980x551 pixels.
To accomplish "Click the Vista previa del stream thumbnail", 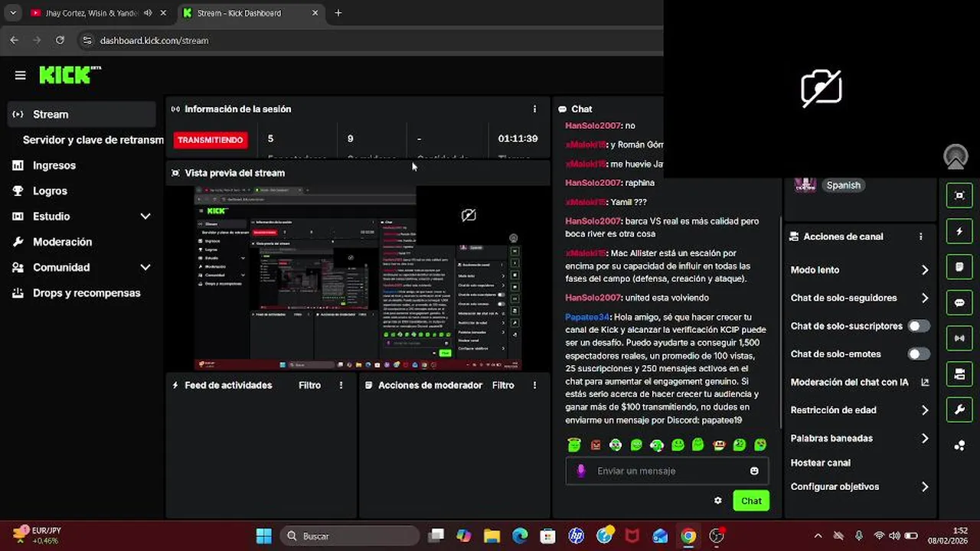I will tap(358, 277).
